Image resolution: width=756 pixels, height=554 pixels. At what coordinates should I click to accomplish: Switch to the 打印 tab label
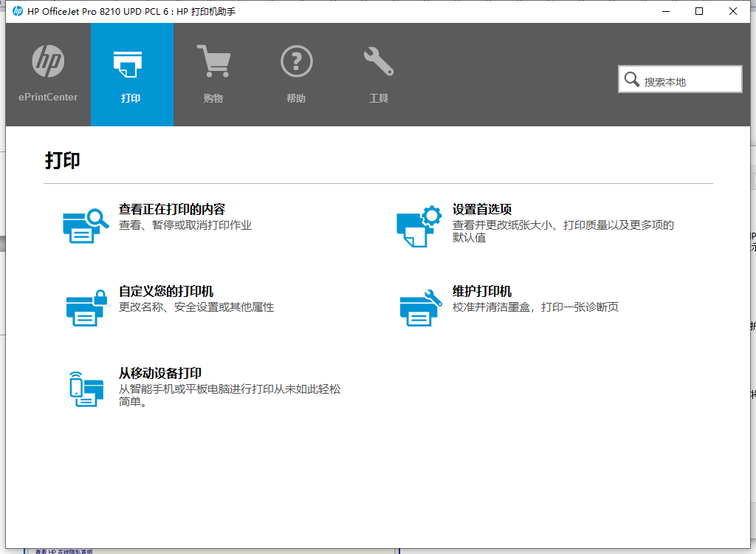tap(131, 98)
